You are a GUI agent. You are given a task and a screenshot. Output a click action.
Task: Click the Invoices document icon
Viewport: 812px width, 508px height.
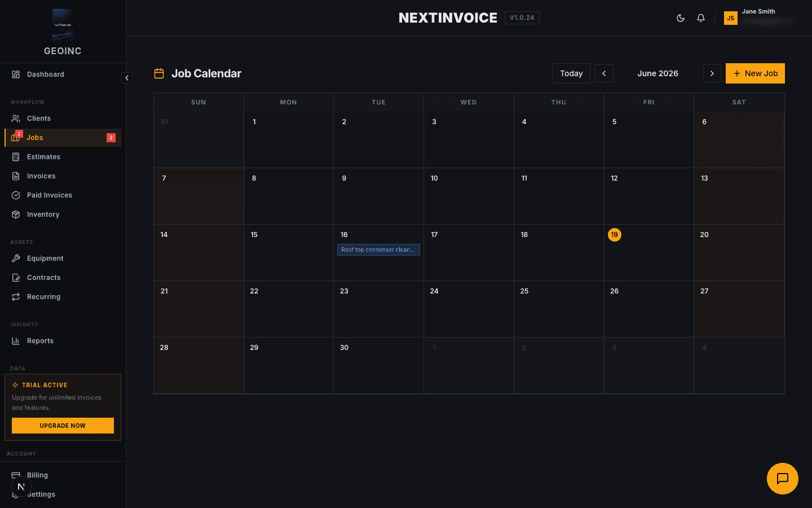click(16, 176)
